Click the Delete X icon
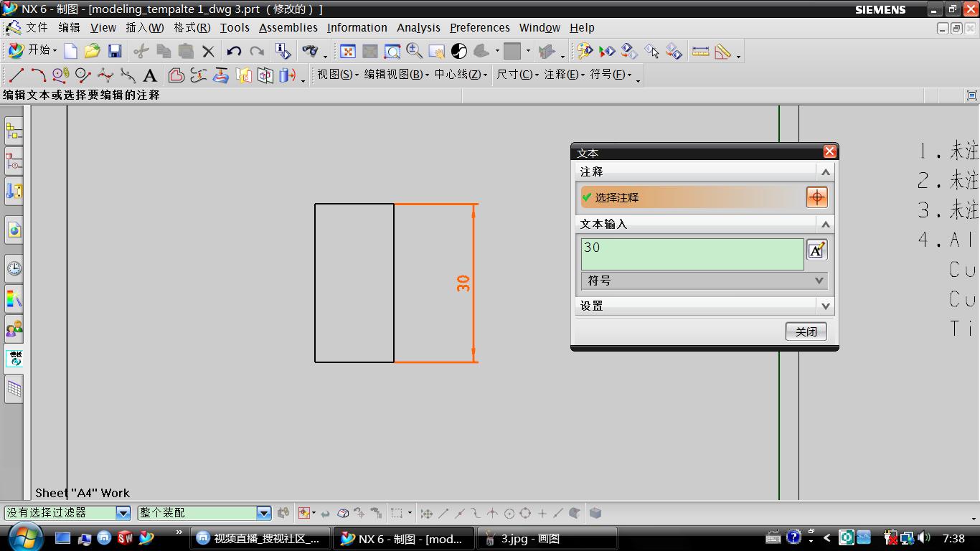Image resolution: width=980 pixels, height=551 pixels. point(208,51)
